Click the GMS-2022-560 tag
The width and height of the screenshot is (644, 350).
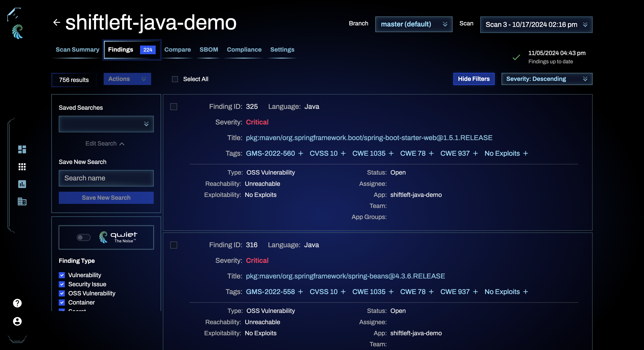[270, 153]
